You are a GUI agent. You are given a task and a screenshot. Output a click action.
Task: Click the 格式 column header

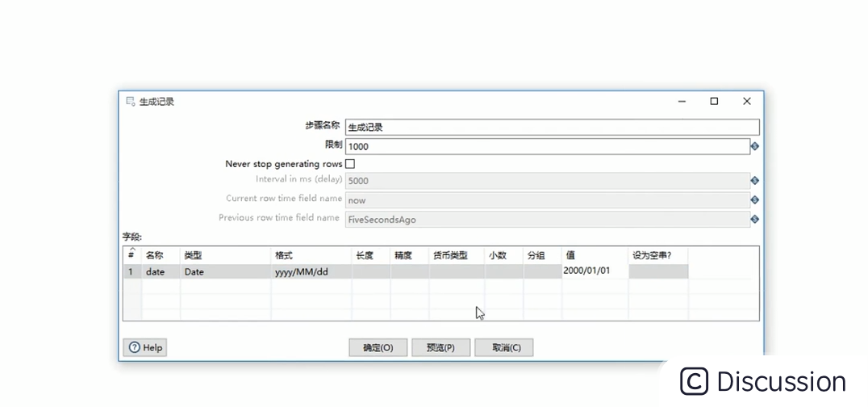[311, 255]
